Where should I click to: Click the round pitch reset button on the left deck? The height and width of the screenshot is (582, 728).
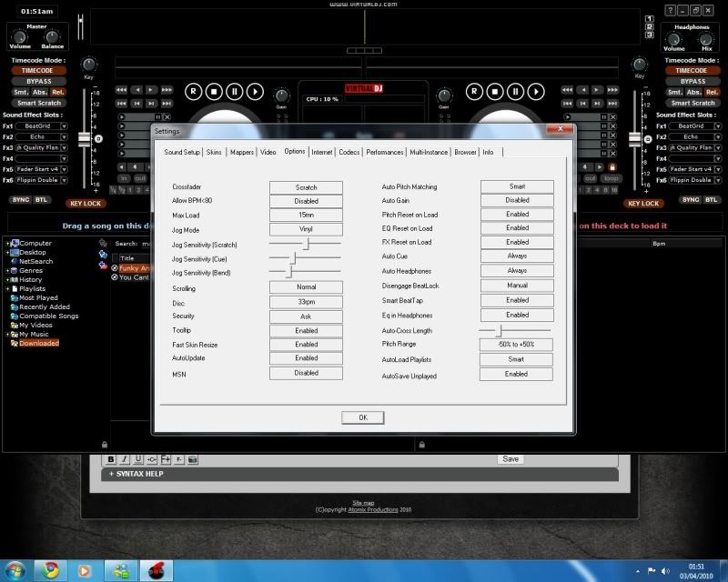click(x=98, y=139)
